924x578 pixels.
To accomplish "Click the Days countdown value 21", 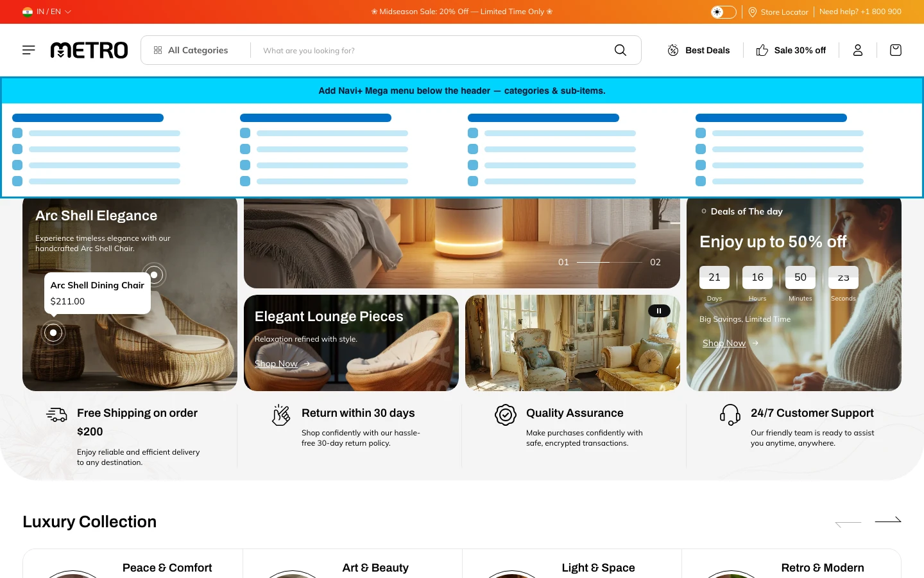I will [714, 277].
